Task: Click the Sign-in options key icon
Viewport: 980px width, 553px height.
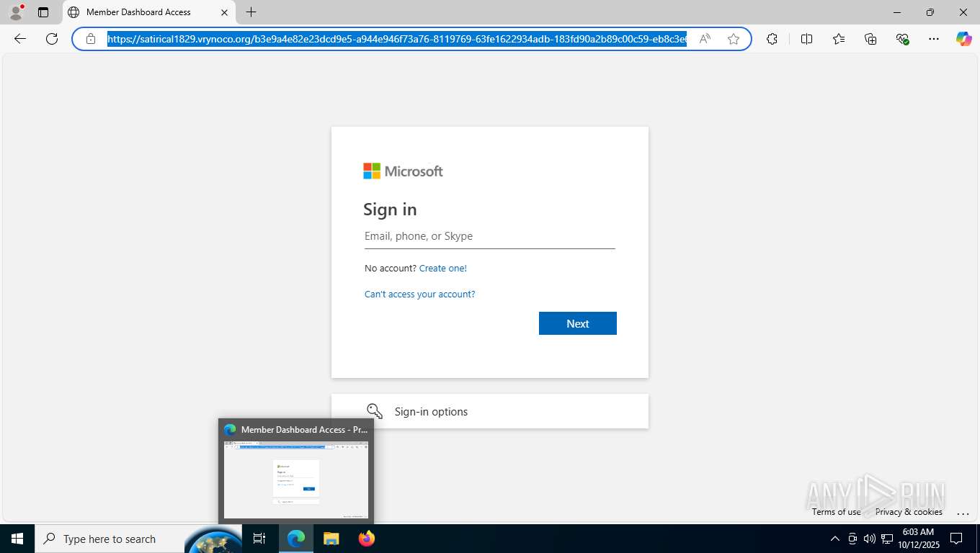Action: point(375,411)
